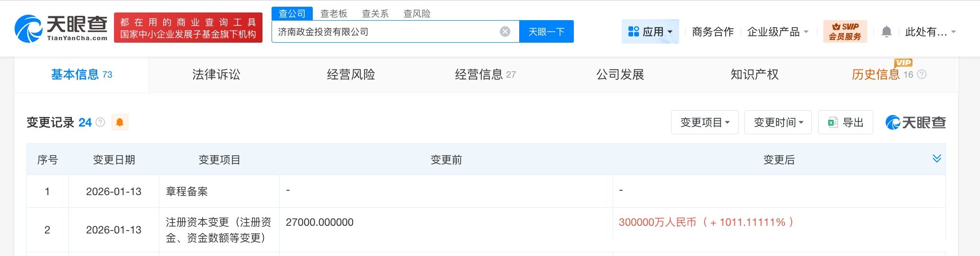The width and height of the screenshot is (980, 256).
Task: Open the notification bell icon
Action: tap(887, 32)
